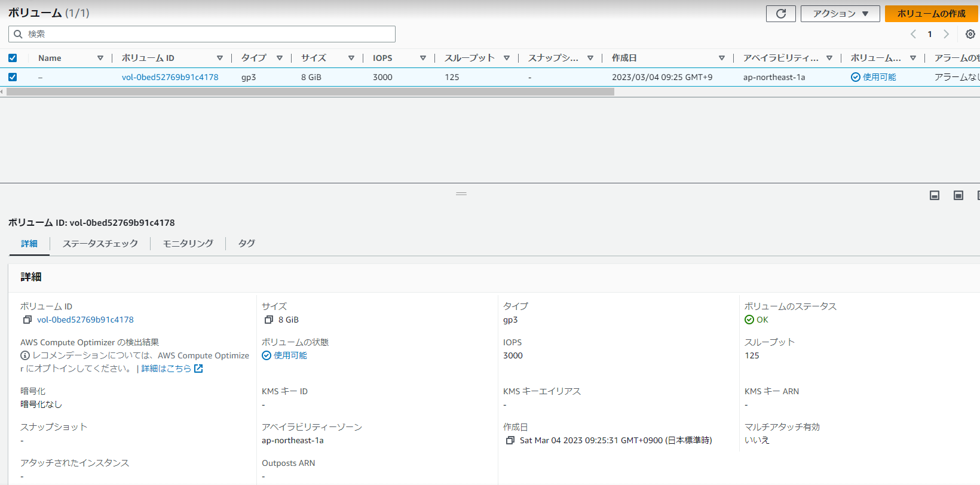This screenshot has width=980, height=485.
Task: Click ap-northeast-1a in details panel
Action: click(292, 440)
